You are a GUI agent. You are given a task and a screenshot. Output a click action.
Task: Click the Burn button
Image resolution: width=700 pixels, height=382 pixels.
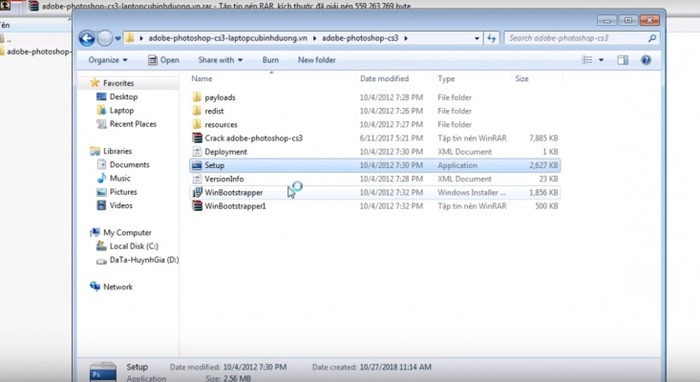pyautogui.click(x=271, y=60)
